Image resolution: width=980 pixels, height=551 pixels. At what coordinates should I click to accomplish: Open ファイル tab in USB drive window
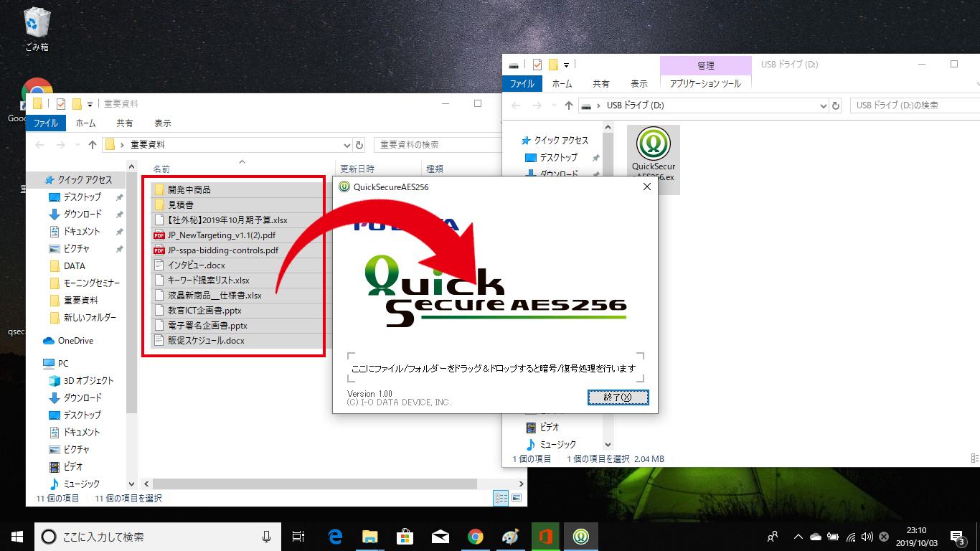tap(522, 84)
